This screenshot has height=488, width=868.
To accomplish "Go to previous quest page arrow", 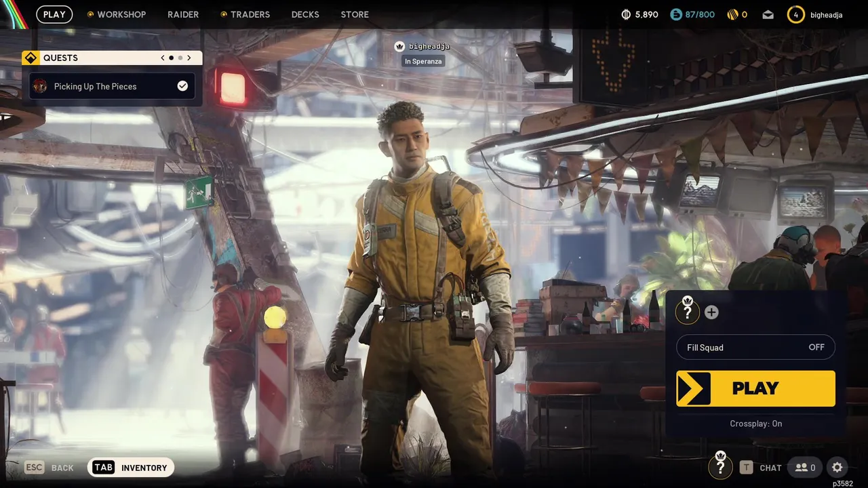I will click(x=163, y=58).
